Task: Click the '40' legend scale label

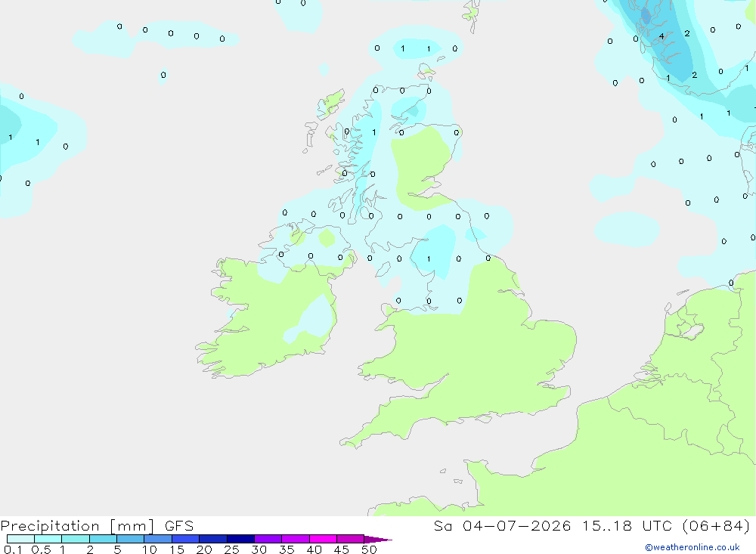Action: point(314,549)
